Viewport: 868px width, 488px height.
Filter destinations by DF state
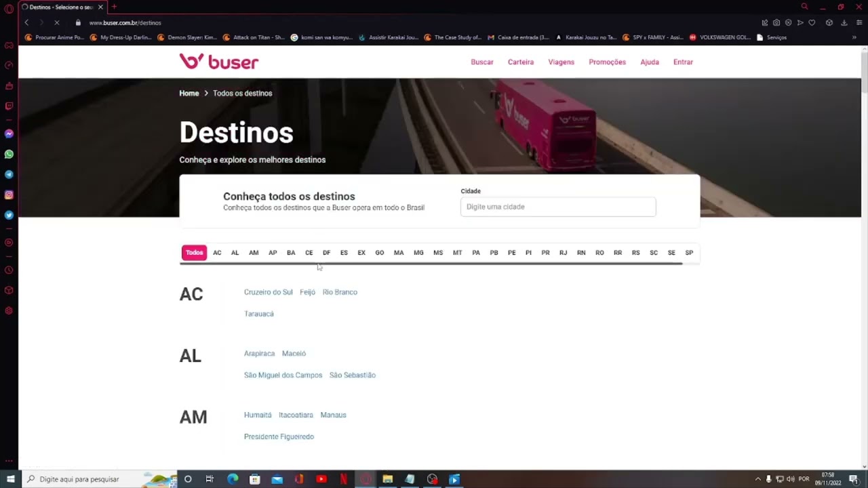[326, 253]
